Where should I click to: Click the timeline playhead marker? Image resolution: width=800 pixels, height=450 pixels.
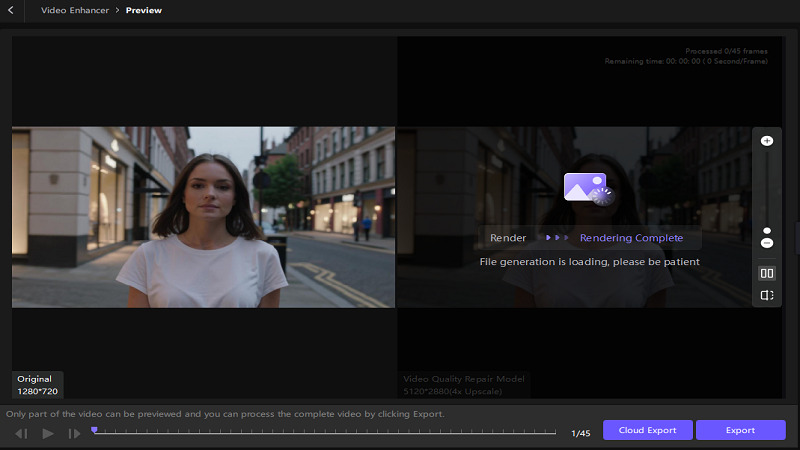point(94,430)
